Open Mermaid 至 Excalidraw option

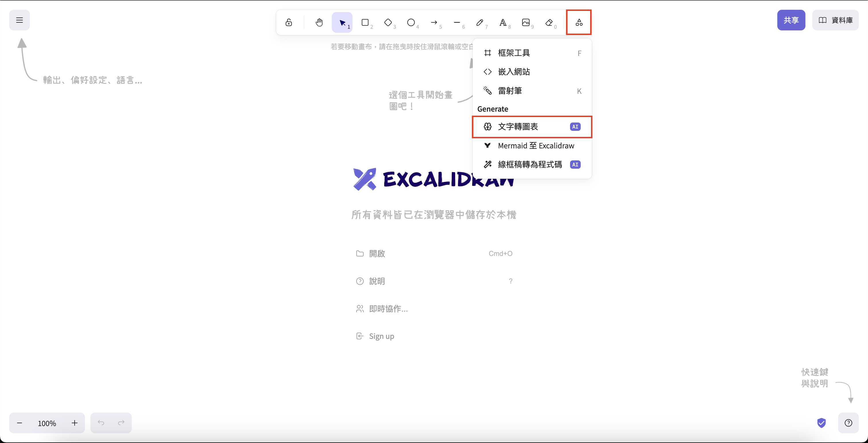point(532,146)
